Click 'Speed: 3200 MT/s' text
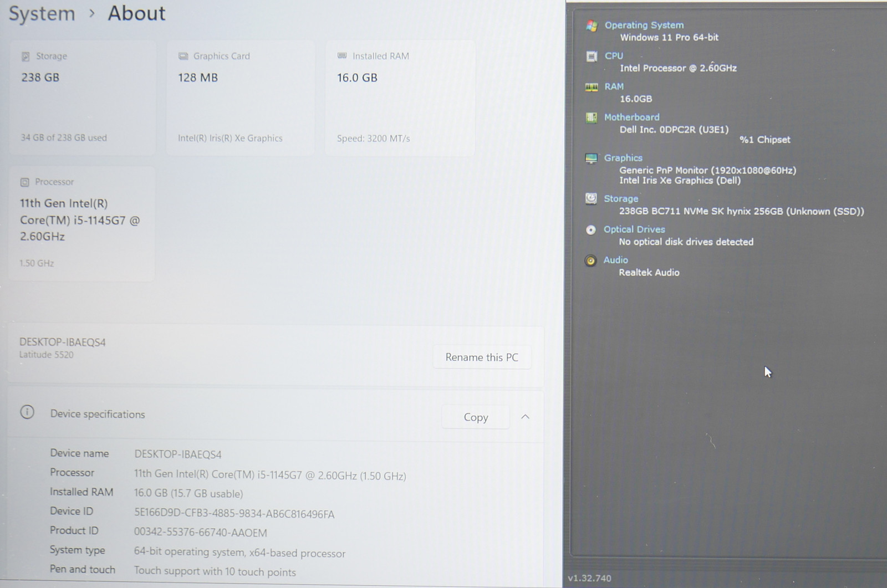The width and height of the screenshot is (887, 588). [x=373, y=139]
